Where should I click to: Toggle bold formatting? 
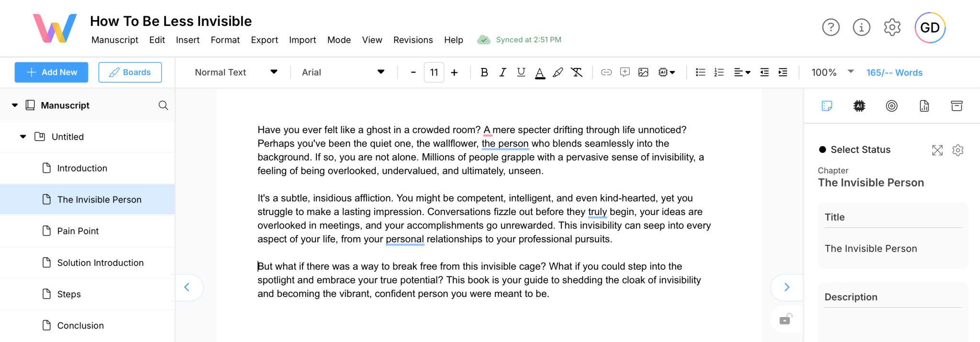484,72
